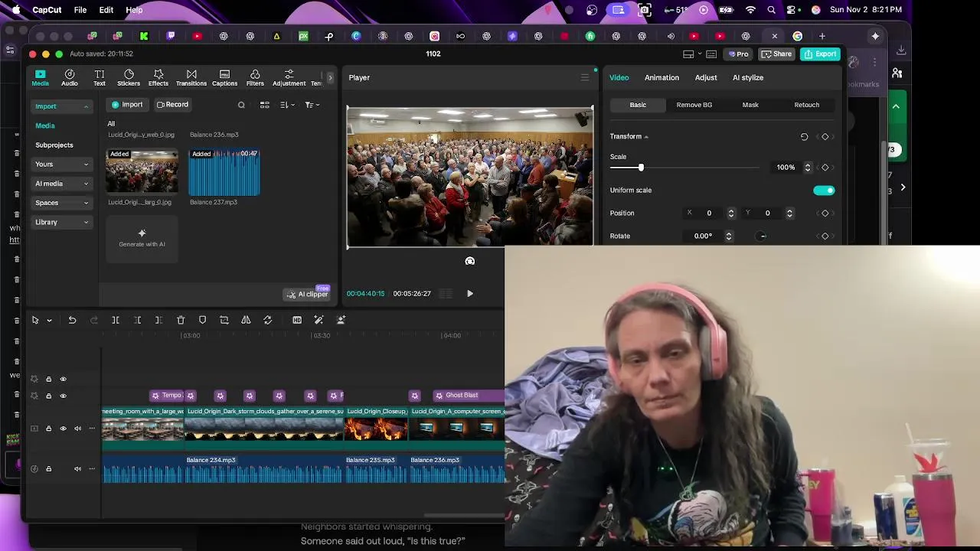
Task: Add Position keyframe diamond
Action: [825, 214]
